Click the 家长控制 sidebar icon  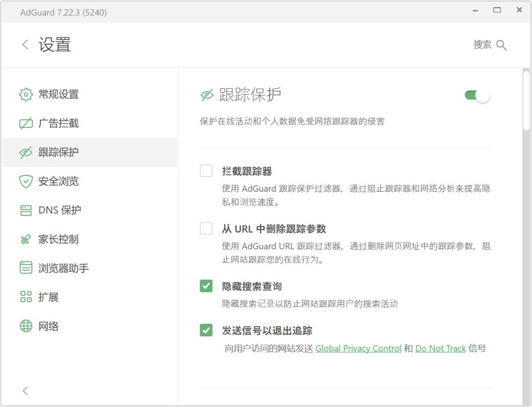[26, 240]
